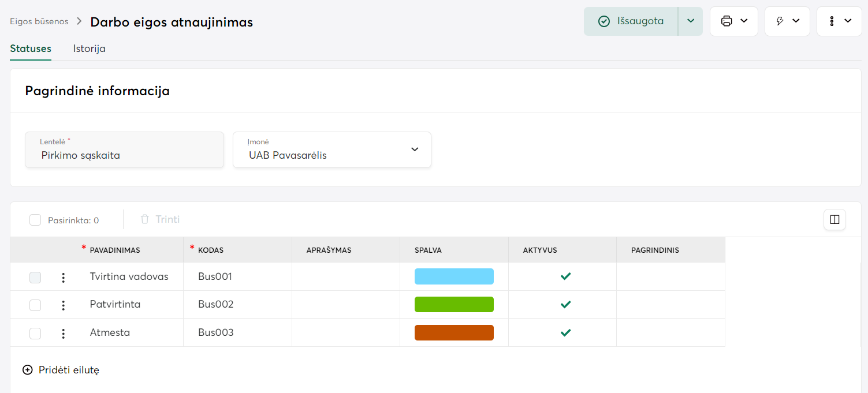
Task: Click the column layout icon above the table
Action: coord(835,220)
